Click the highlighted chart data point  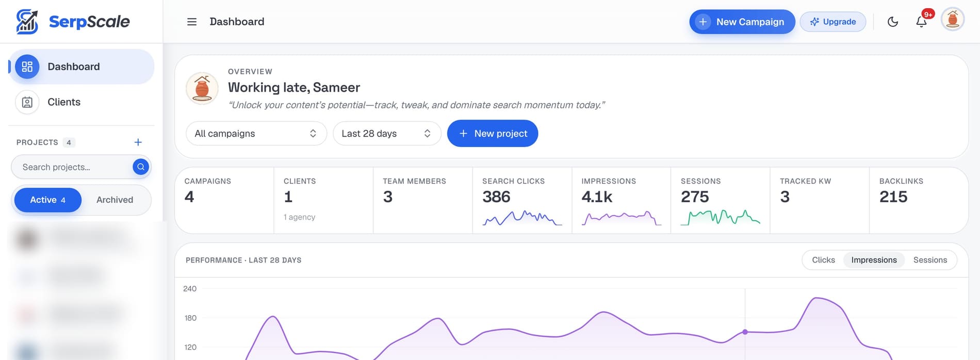(x=745, y=332)
